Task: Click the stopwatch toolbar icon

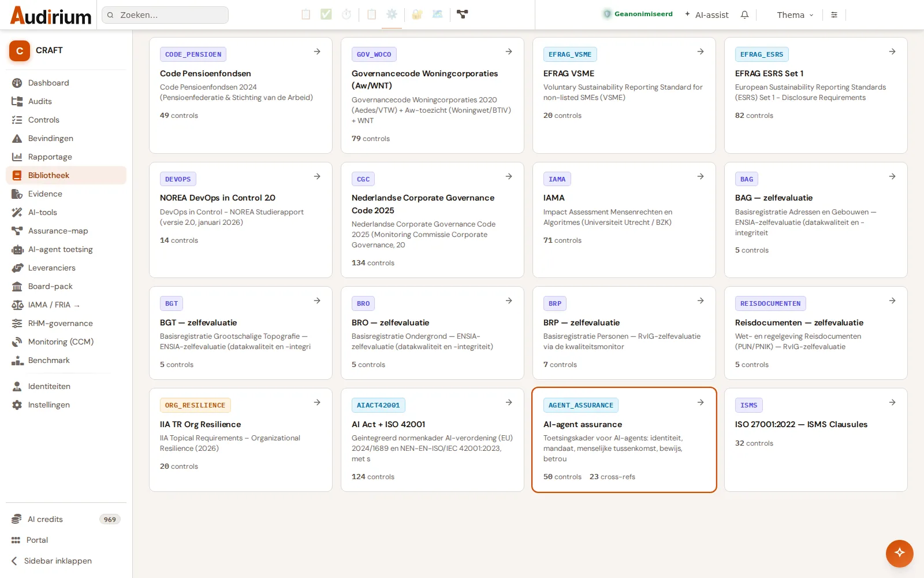Action: coord(346,14)
